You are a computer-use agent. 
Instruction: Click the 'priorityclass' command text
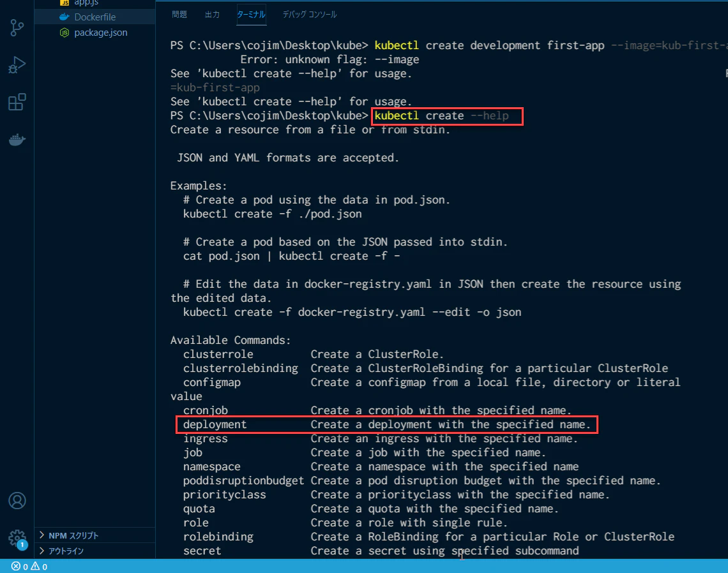[224, 495]
